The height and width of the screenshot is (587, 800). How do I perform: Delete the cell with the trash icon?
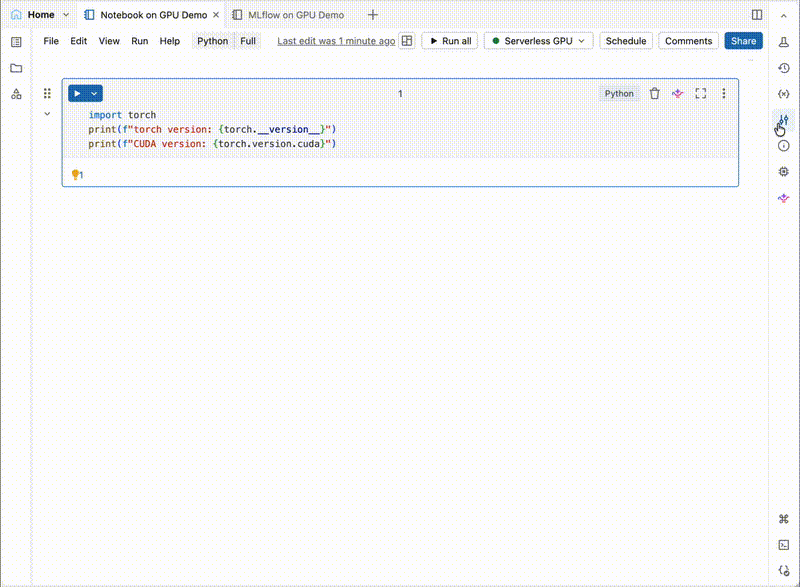655,93
